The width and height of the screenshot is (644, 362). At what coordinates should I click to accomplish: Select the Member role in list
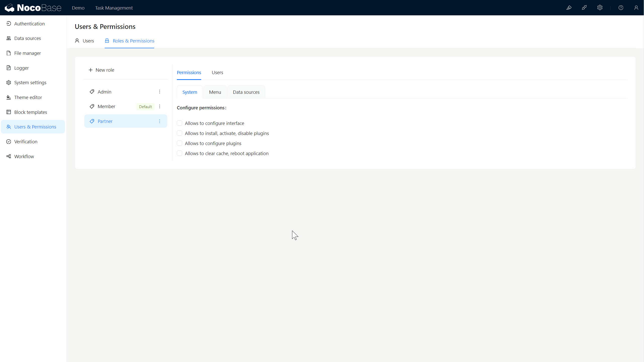pos(106,107)
